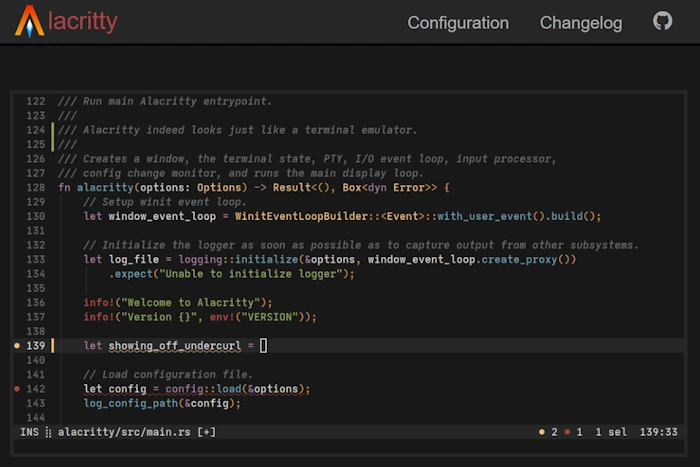Click 'Box<dyn Error>>' return type on line 128
Image resolution: width=700 pixels, height=467 pixels.
(x=390, y=188)
